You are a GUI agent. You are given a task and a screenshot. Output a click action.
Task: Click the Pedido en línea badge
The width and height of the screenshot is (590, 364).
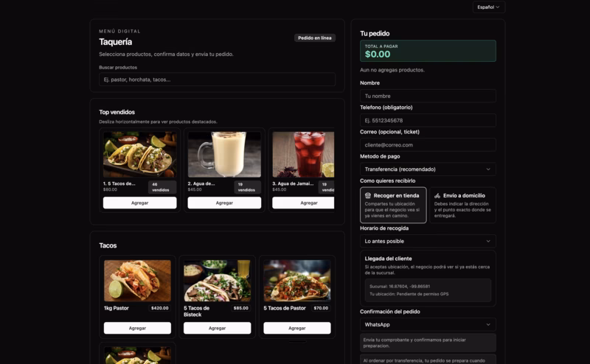(315, 38)
